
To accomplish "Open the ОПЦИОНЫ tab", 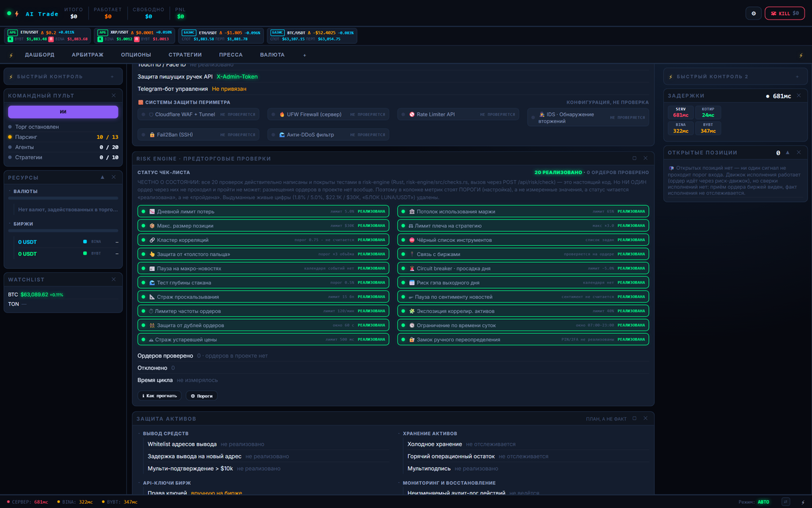I will 136,55.
